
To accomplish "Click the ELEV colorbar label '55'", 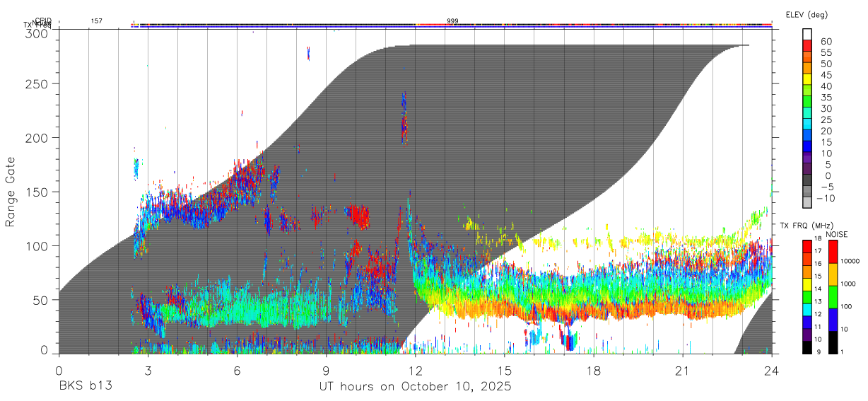I will point(826,53).
